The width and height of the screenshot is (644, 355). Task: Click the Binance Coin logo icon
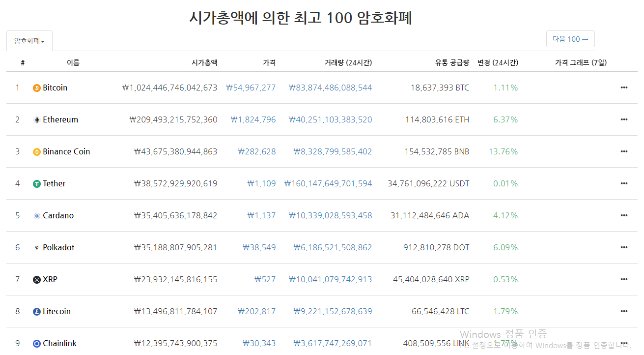[x=36, y=152]
